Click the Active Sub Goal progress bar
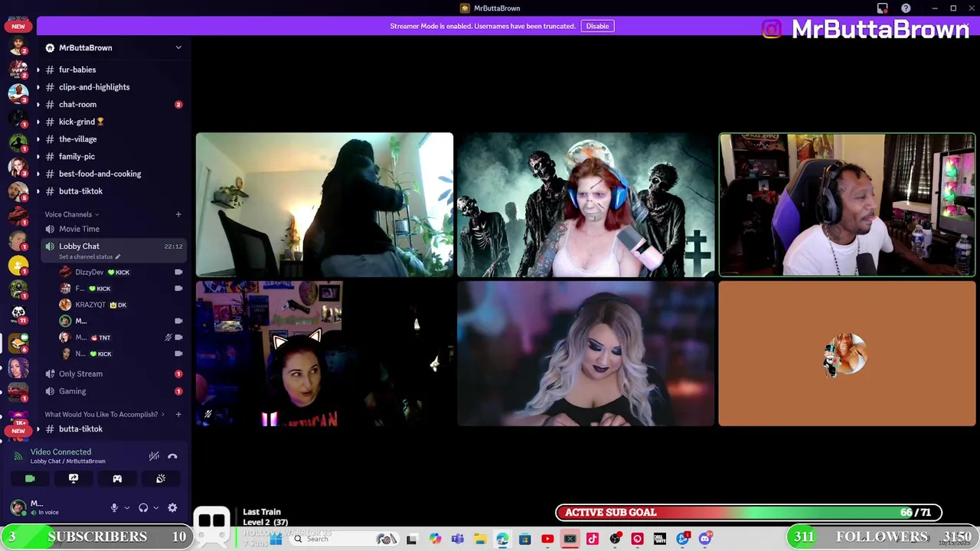Image resolution: width=980 pixels, height=551 pixels. (x=749, y=512)
